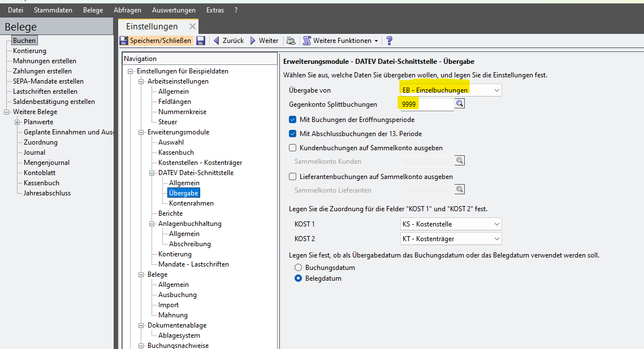Open the KOST 2 Kostenträger dropdown

tap(496, 239)
